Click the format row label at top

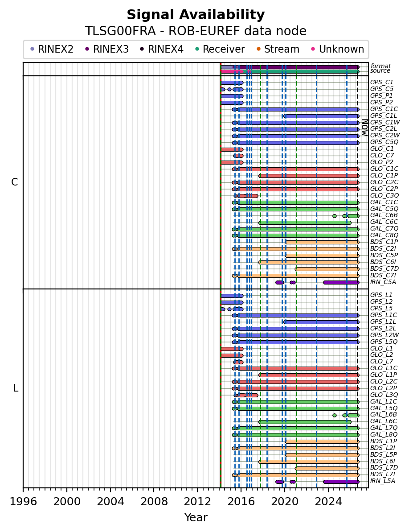pyautogui.click(x=380, y=66)
